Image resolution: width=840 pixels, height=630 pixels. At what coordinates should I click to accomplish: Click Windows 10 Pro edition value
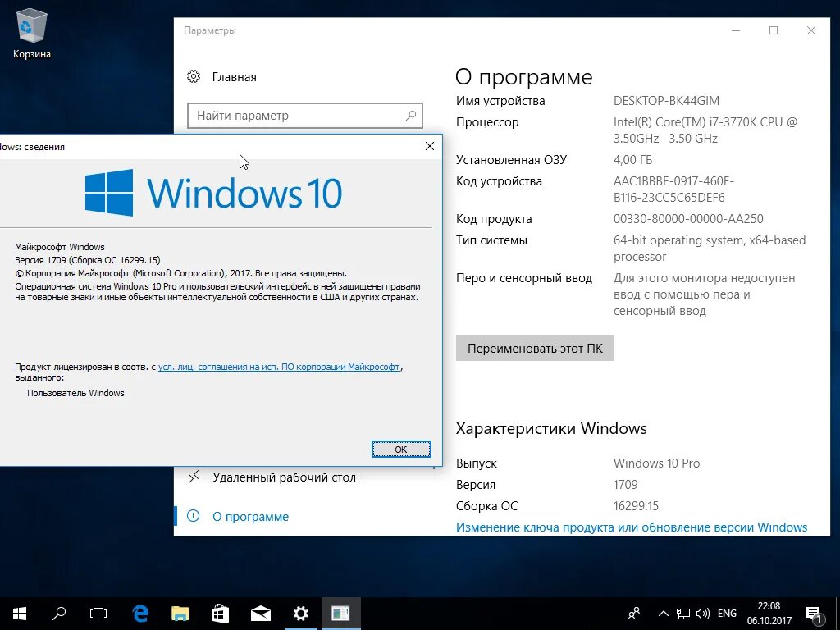pos(656,463)
